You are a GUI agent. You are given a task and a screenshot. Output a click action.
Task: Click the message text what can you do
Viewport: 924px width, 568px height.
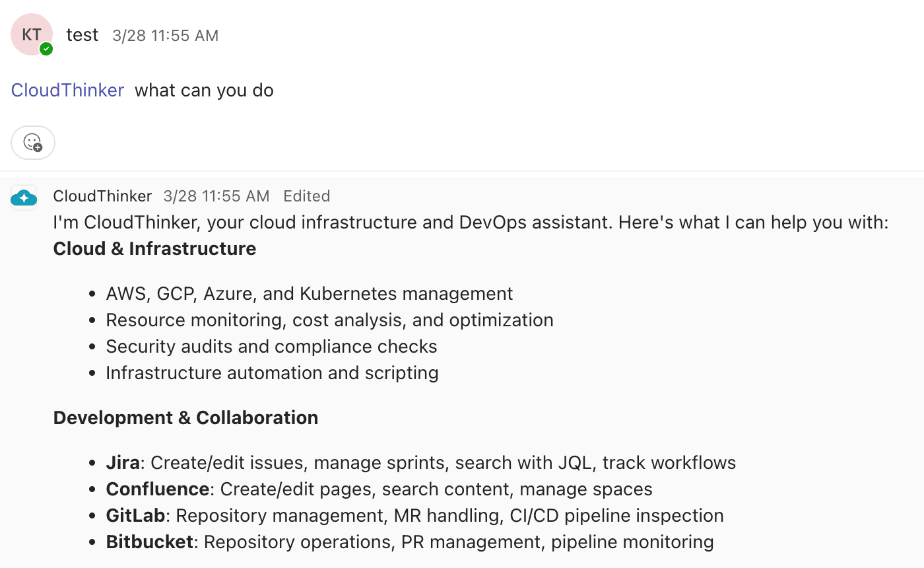pyautogui.click(x=204, y=90)
